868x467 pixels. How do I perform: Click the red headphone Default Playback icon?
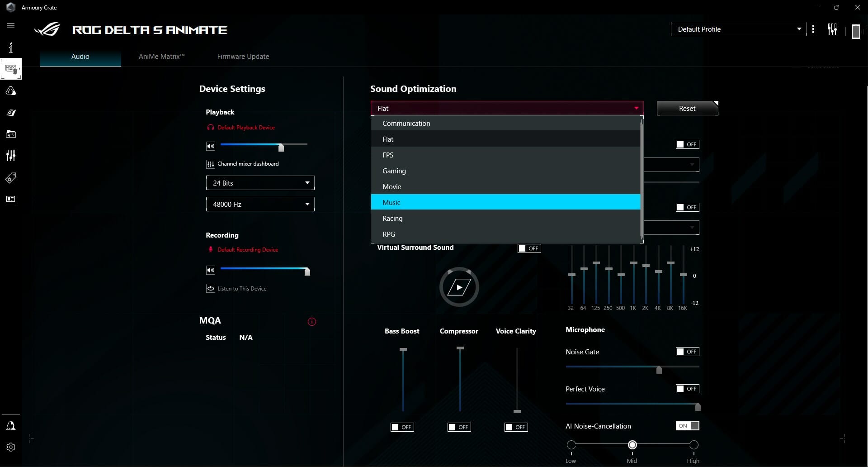pos(210,127)
